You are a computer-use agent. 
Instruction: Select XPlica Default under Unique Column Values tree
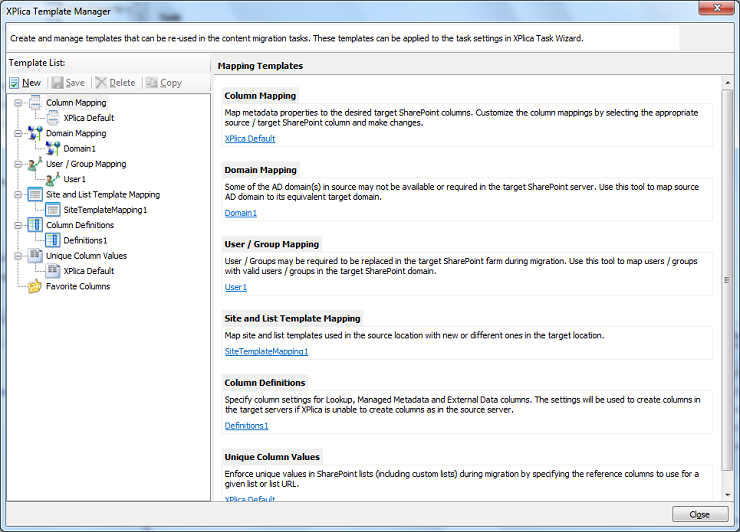89,270
